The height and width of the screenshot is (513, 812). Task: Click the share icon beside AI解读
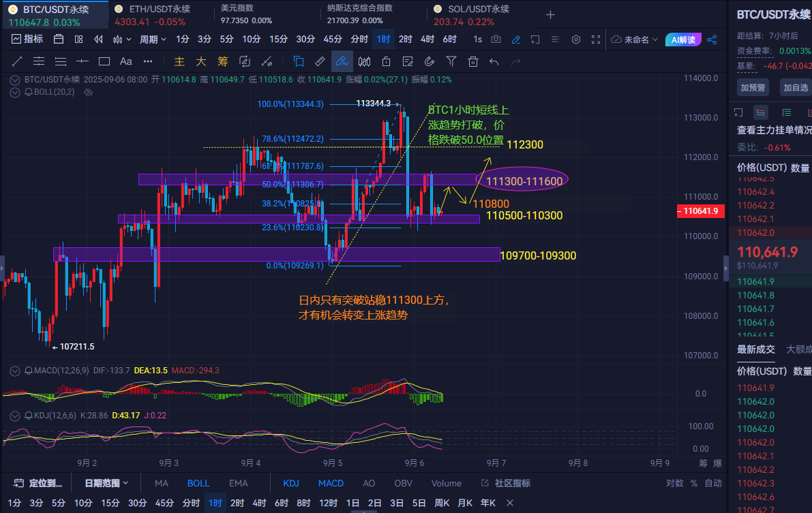712,40
